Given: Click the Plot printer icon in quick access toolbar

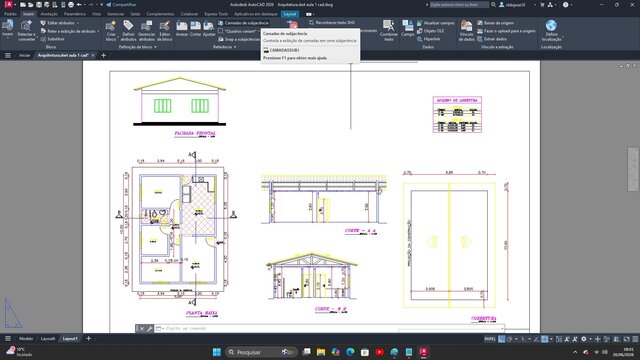Looking at the screenshot, I should (x=71, y=4).
